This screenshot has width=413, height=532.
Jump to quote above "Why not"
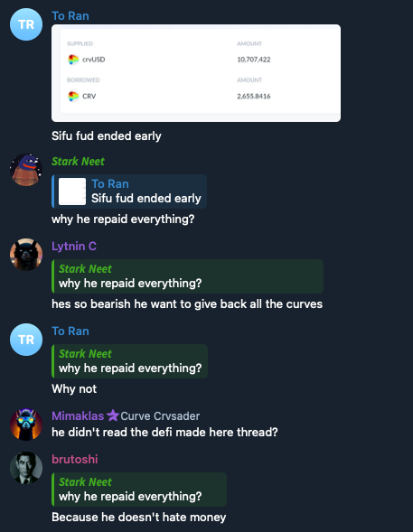(x=129, y=361)
